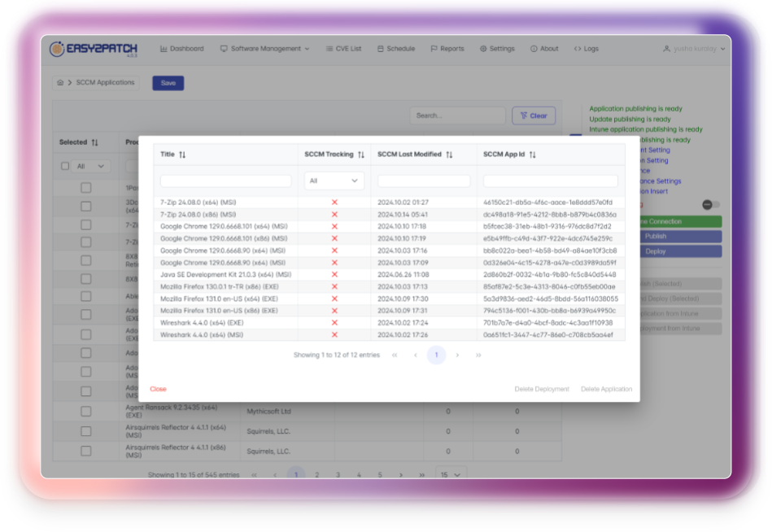
Task: Sort dialog table by SCCM Tracking
Action: [361, 155]
